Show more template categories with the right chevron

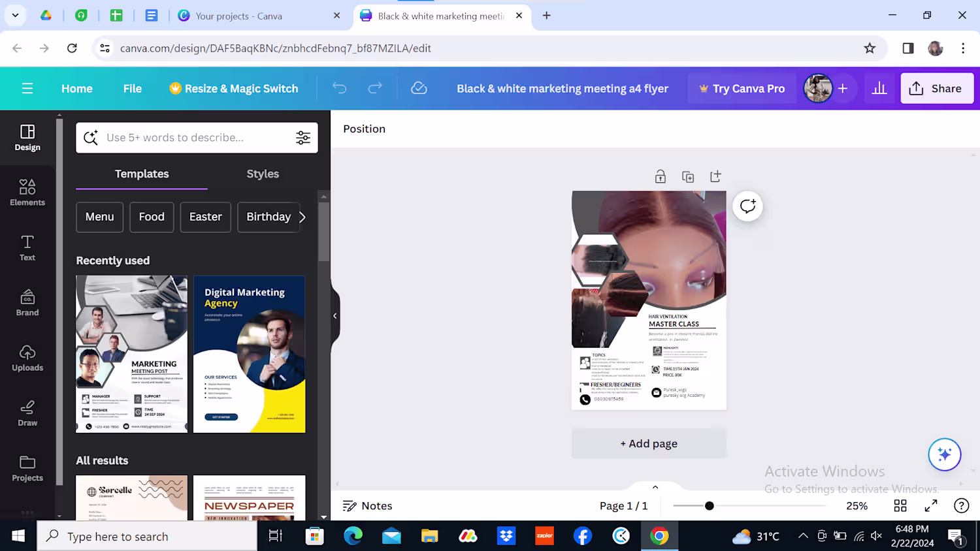(302, 217)
